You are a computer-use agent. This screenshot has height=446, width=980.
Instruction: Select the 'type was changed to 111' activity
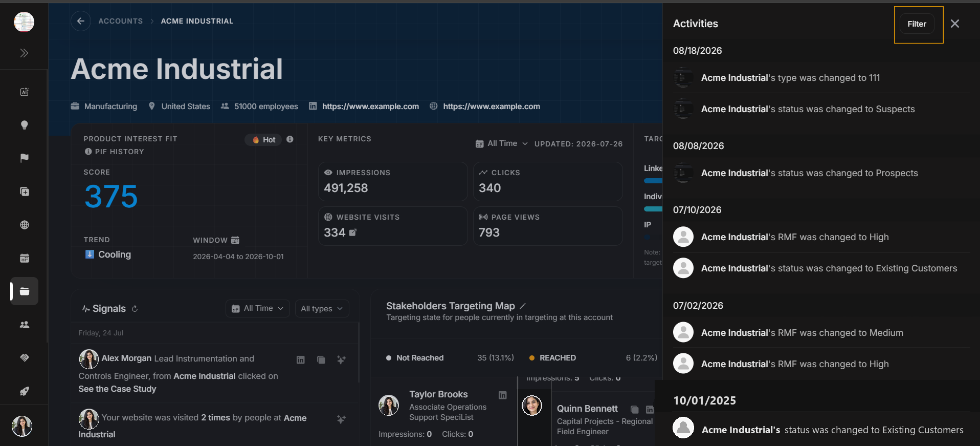(x=821, y=78)
